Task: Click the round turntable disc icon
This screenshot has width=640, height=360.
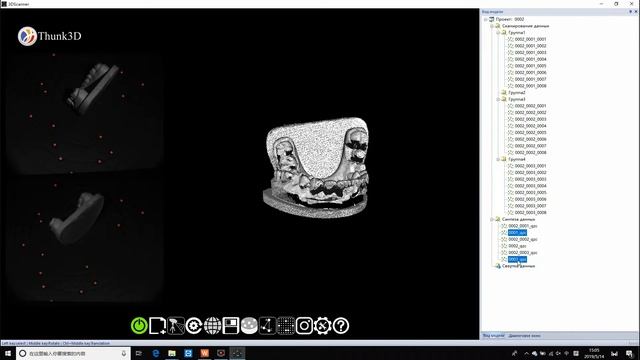Action: point(249,326)
